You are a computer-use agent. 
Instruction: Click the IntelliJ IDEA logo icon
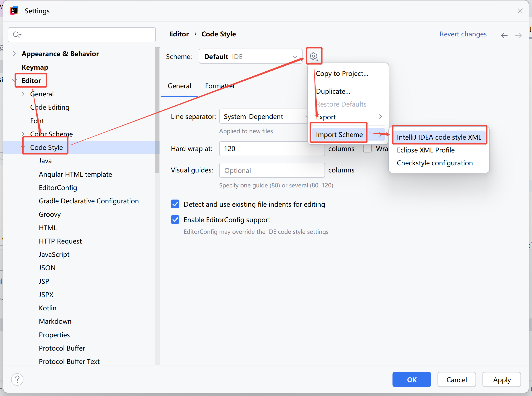14,11
